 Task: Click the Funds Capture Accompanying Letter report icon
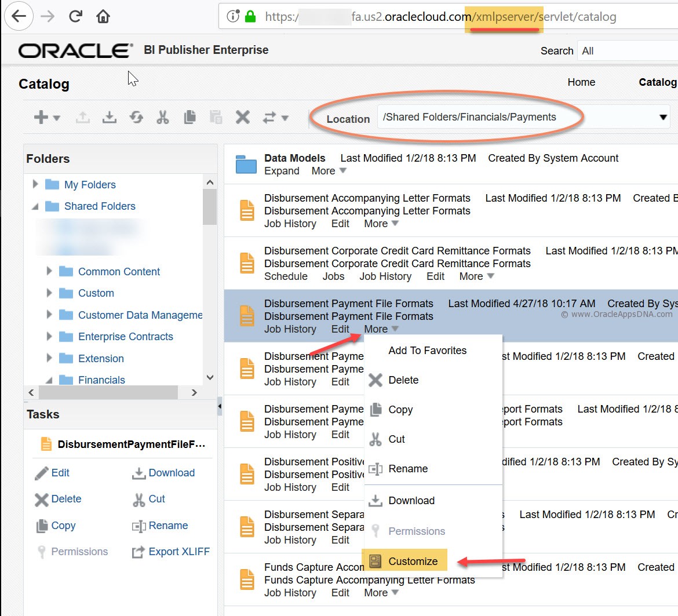coord(247,579)
